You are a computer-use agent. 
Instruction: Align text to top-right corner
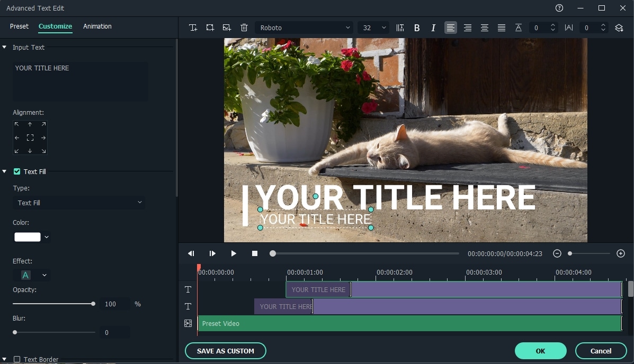43,124
